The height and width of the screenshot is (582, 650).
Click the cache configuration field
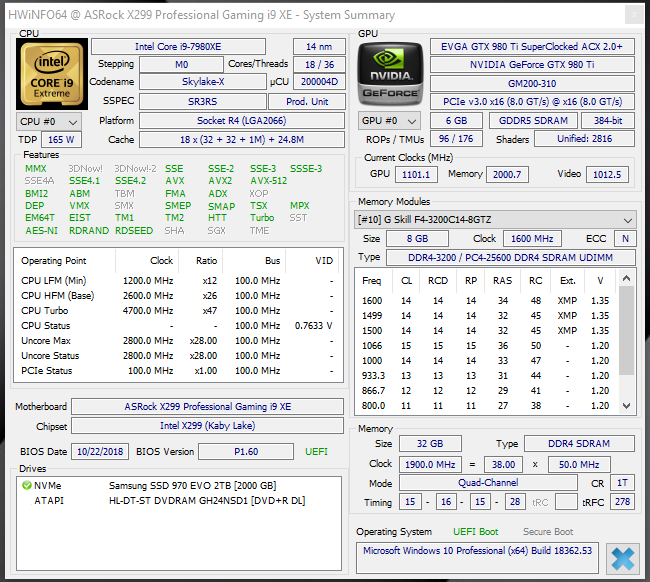242,140
